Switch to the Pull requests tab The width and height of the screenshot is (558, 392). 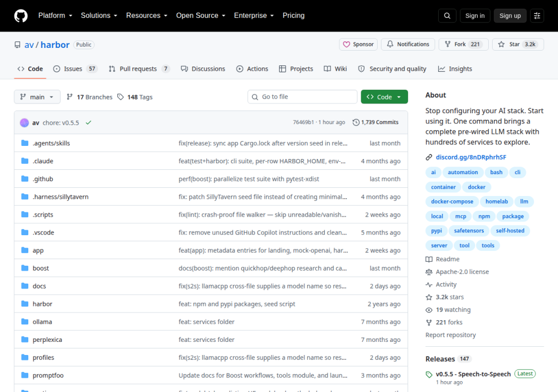click(139, 69)
